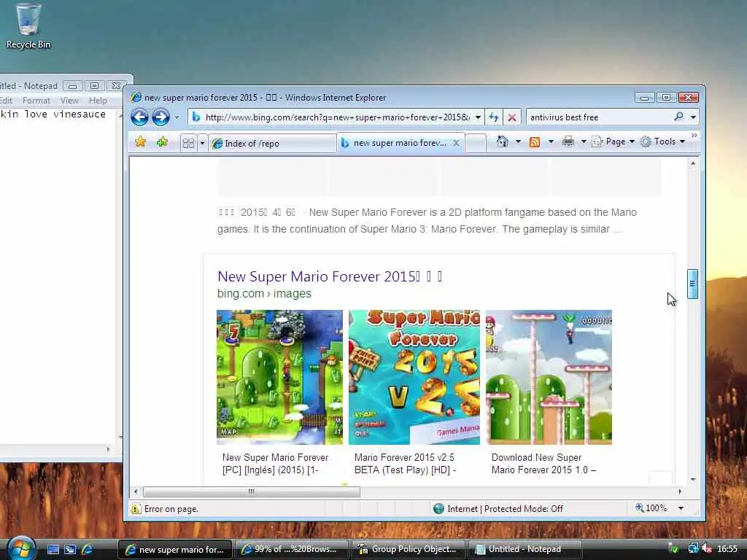
Task: Open the Page menu
Action: point(613,141)
